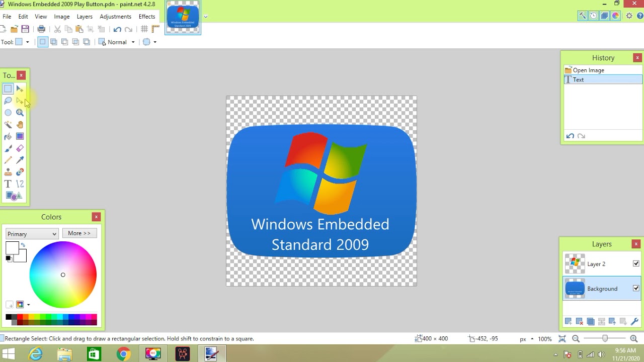Toggle Background layer visibility checkbox

636,288
